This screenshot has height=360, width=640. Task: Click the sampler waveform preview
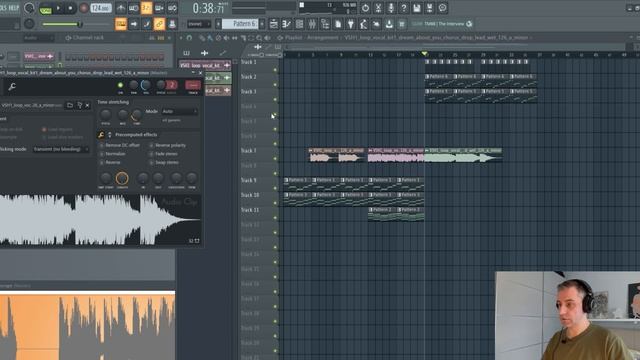point(100,220)
